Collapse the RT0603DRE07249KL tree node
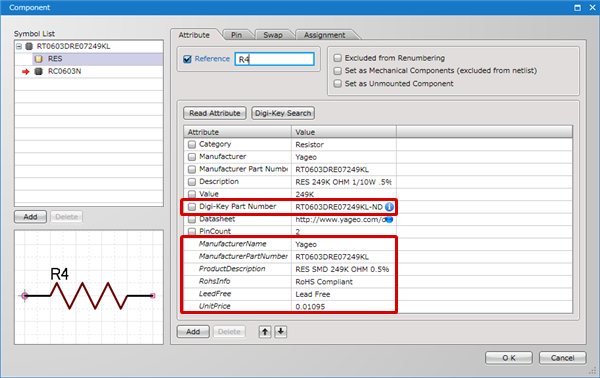Viewport: 600px width, 378px height. pyautogui.click(x=19, y=46)
